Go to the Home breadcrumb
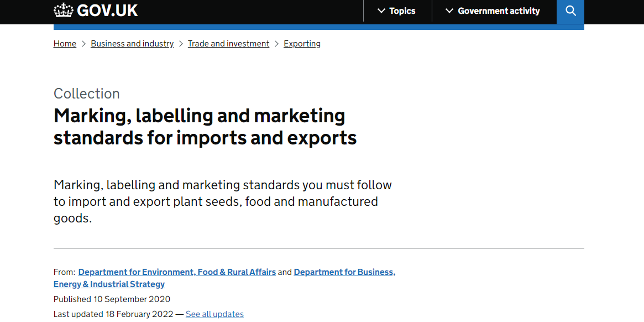Screen dimensions: 644x322 click(65, 44)
